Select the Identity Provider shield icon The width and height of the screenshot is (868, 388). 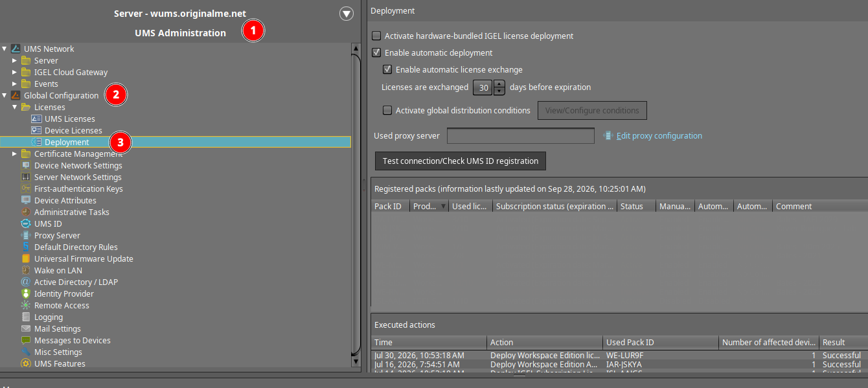[x=26, y=294]
